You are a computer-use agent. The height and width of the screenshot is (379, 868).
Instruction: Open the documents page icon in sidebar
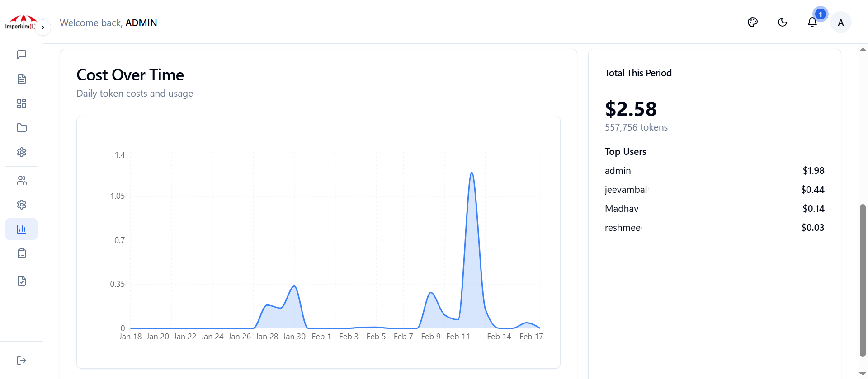21,79
